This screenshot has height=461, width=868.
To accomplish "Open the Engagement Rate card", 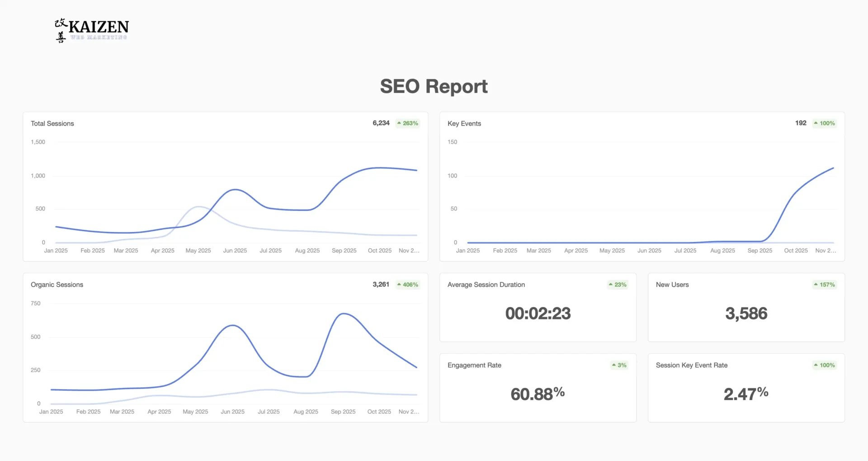I will [538, 388].
